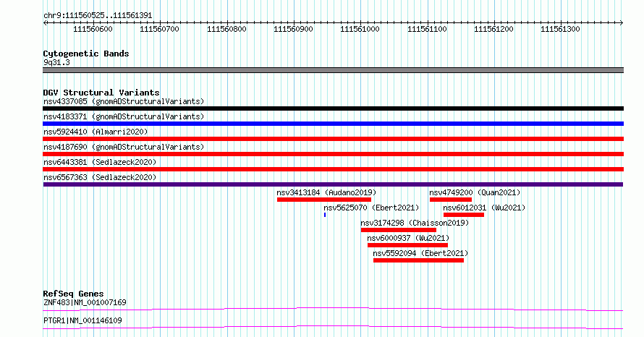This screenshot has width=644, height=337.
Task: Click the RefSeq Genes track title
Action: [x=73, y=294]
